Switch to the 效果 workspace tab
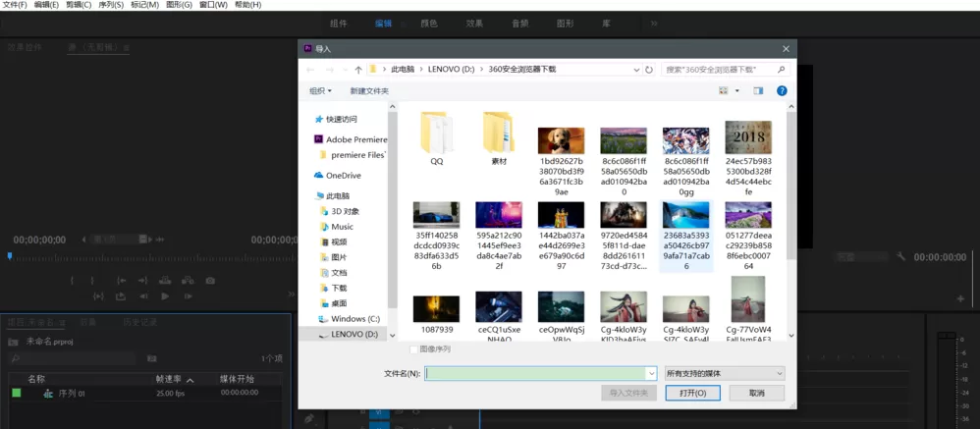Viewport: 980px width, 429px height. pyautogui.click(x=474, y=24)
